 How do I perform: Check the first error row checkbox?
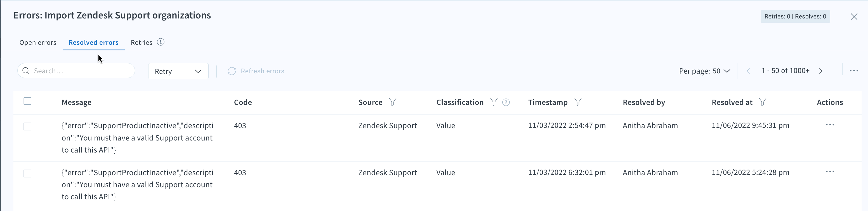[27, 126]
